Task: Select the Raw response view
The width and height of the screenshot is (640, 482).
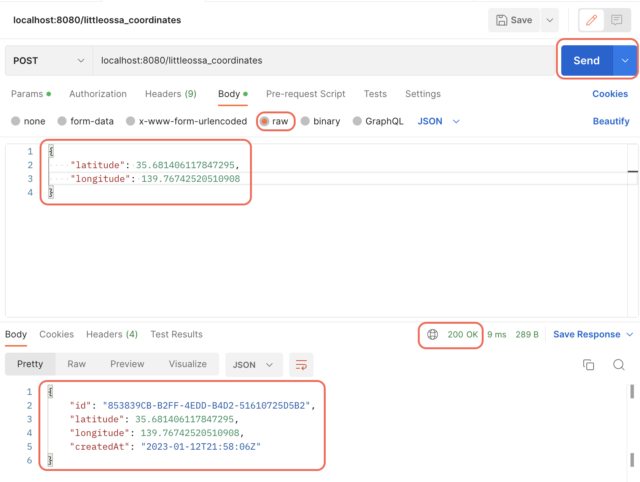Action: coord(77,364)
